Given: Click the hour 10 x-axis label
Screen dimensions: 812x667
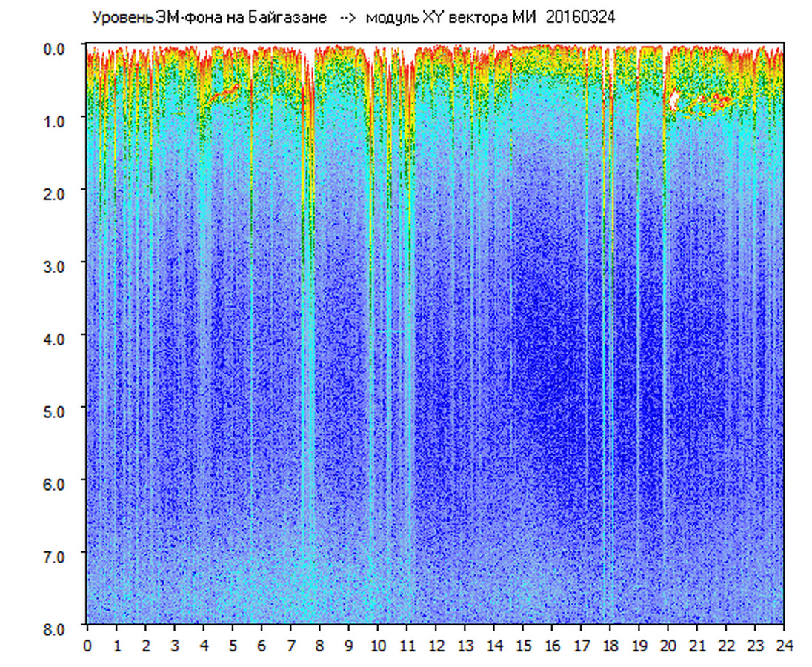Looking at the screenshot, I should [x=378, y=646].
